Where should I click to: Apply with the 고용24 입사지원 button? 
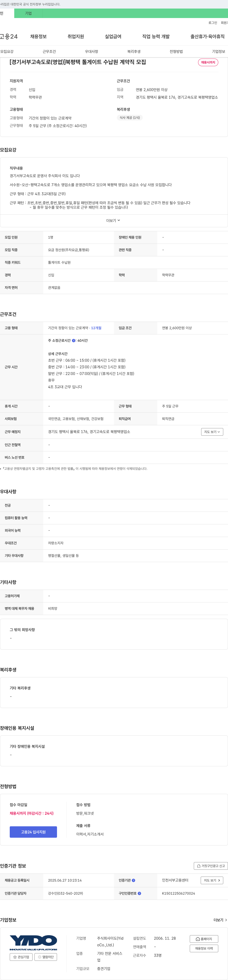click(33, 832)
